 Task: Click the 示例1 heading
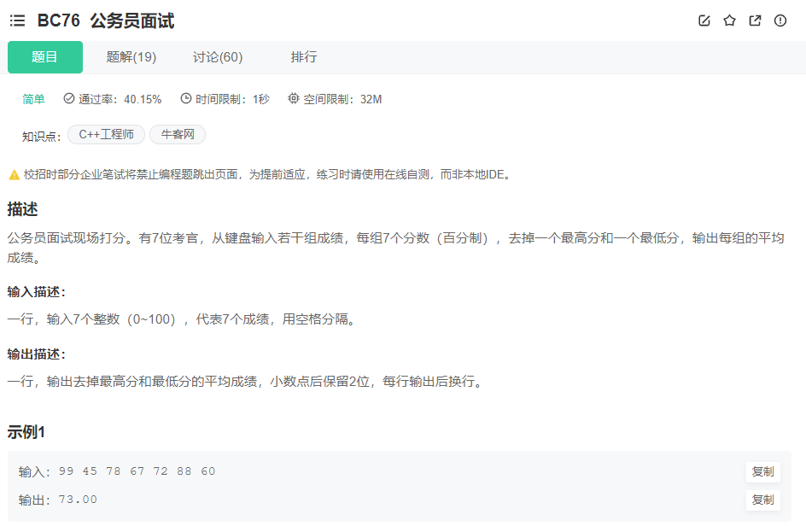point(26,432)
